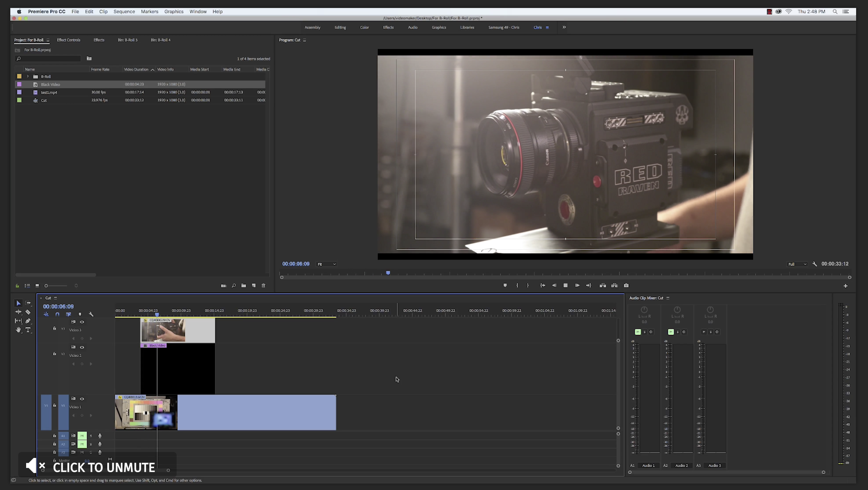Expand the B-Roll bin in the Project panel
This screenshot has width=868, height=490.
coord(27,76)
